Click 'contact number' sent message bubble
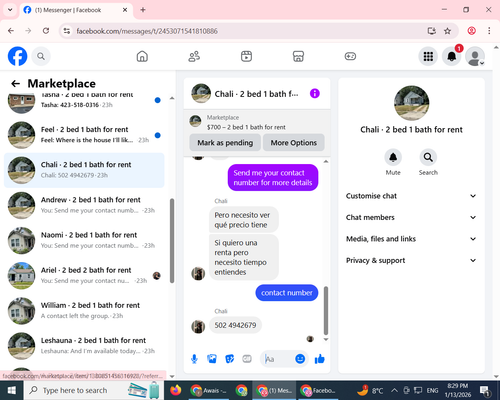This screenshot has width=500, height=400. [287, 293]
